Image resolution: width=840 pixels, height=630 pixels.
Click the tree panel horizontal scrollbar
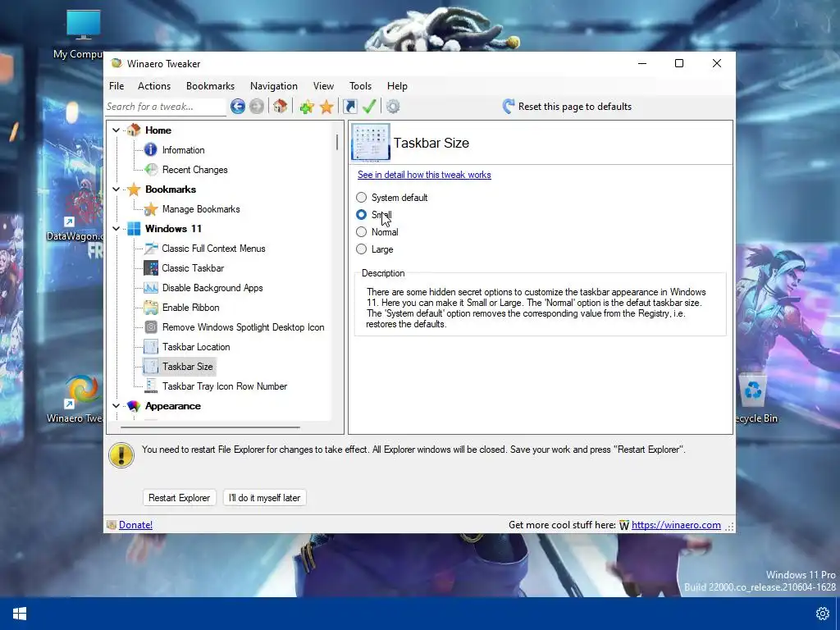[210, 427]
